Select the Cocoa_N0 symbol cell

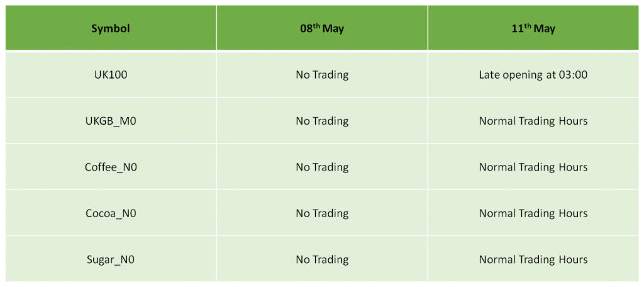coord(111,213)
